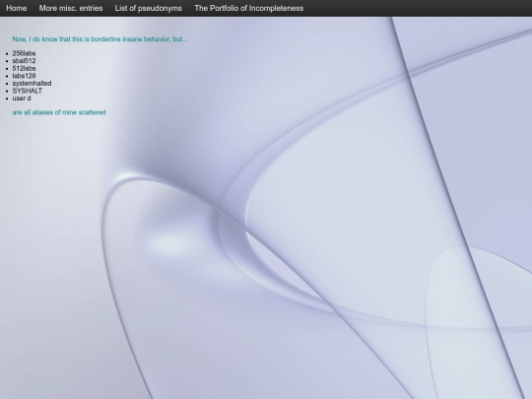Select the SYSHALT list entry
The image size is (532, 399).
(x=28, y=91)
